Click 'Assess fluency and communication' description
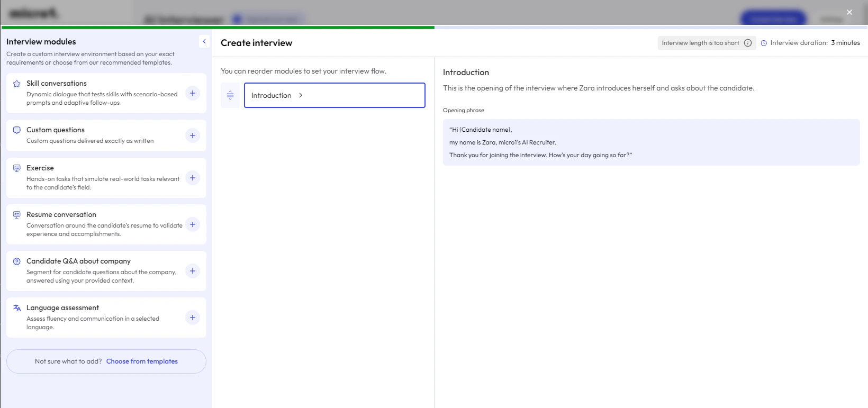 pyautogui.click(x=93, y=323)
